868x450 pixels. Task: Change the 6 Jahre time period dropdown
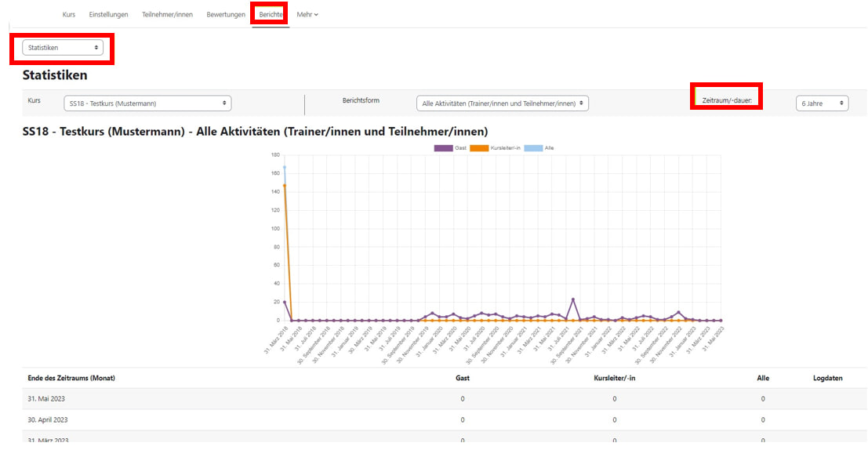821,103
